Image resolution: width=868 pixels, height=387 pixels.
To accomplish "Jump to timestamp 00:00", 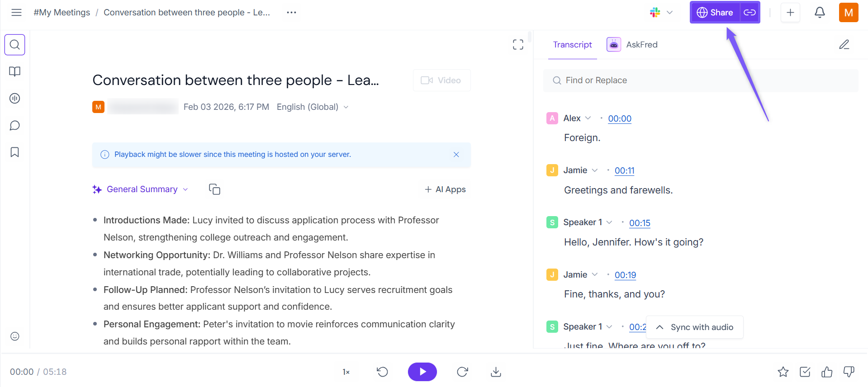I will [x=620, y=118].
